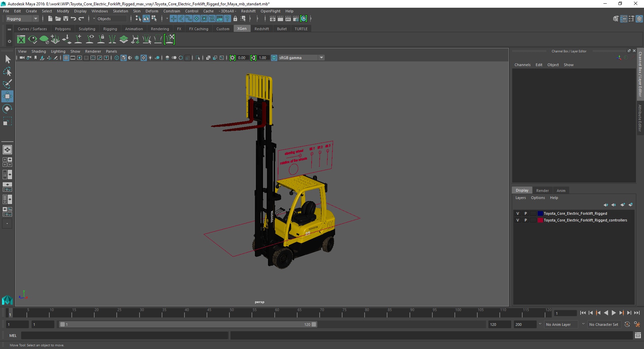The width and height of the screenshot is (644, 349).
Task: Switch to the Bullet shelf tab
Action: (282, 29)
